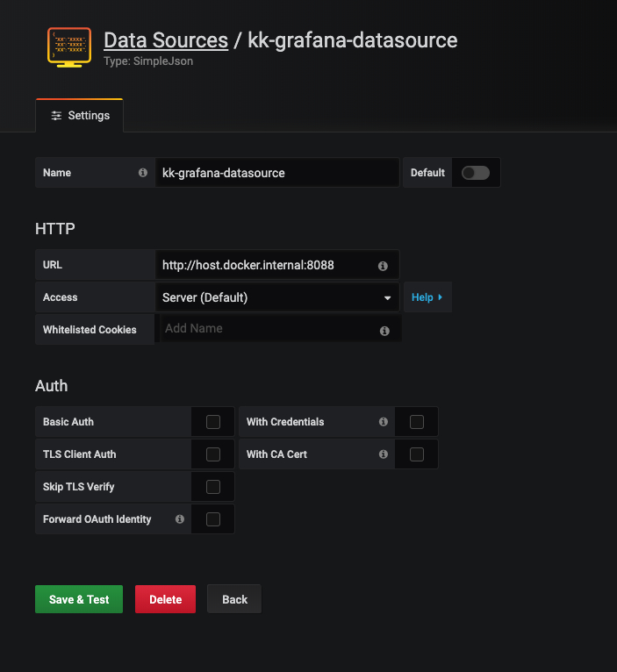Image resolution: width=617 pixels, height=672 pixels.
Task: Click the info icon in URL field
Action: coord(383,266)
